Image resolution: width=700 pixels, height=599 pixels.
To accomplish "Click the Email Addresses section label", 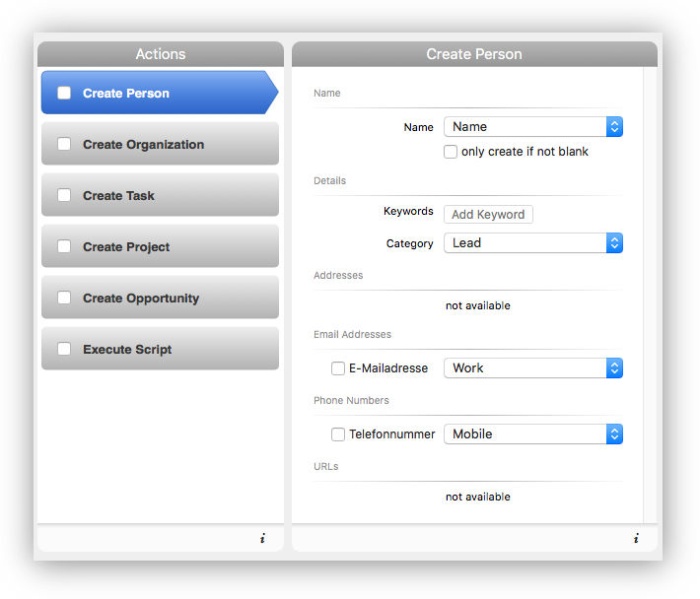I will click(x=352, y=335).
